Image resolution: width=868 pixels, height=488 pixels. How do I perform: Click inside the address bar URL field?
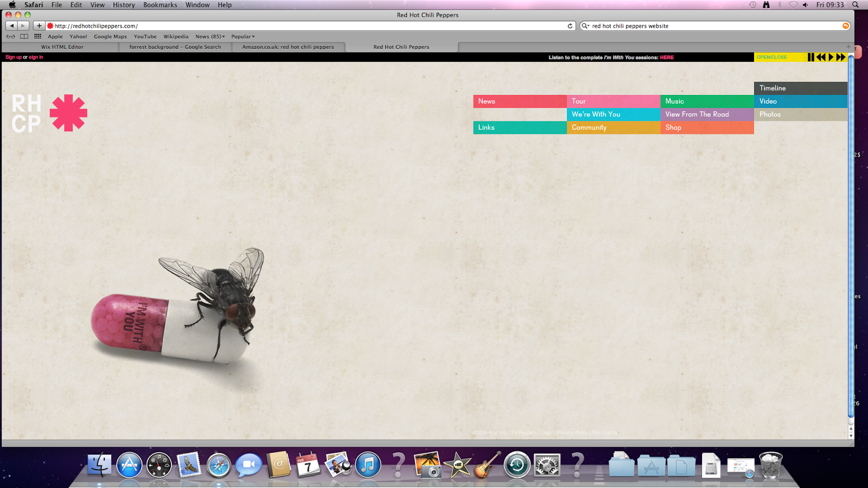click(x=310, y=26)
